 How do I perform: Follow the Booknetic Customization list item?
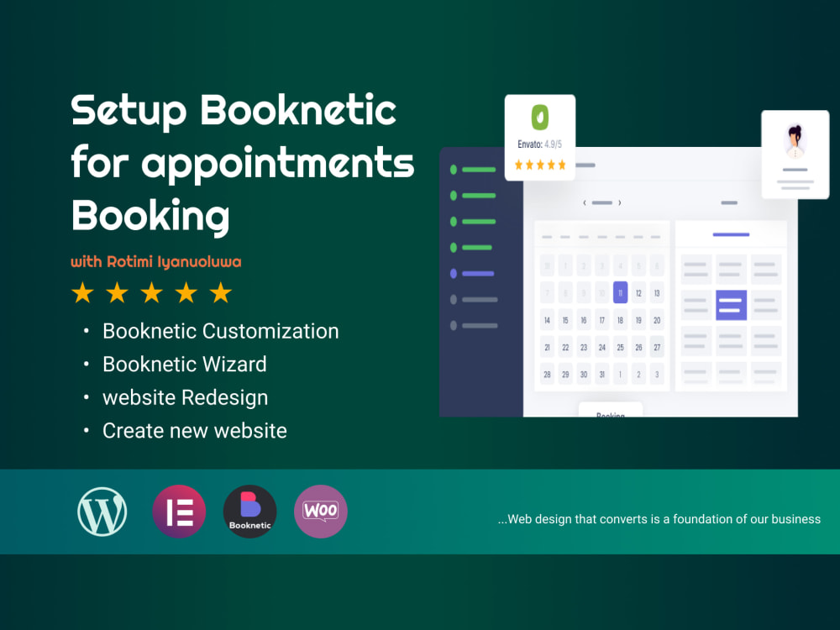[220, 331]
